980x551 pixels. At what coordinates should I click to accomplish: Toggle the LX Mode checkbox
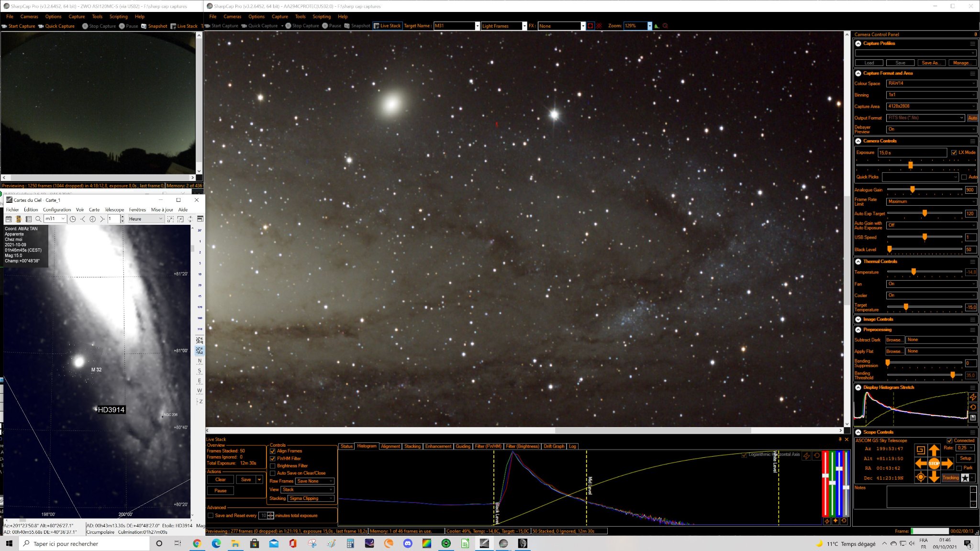(x=954, y=153)
